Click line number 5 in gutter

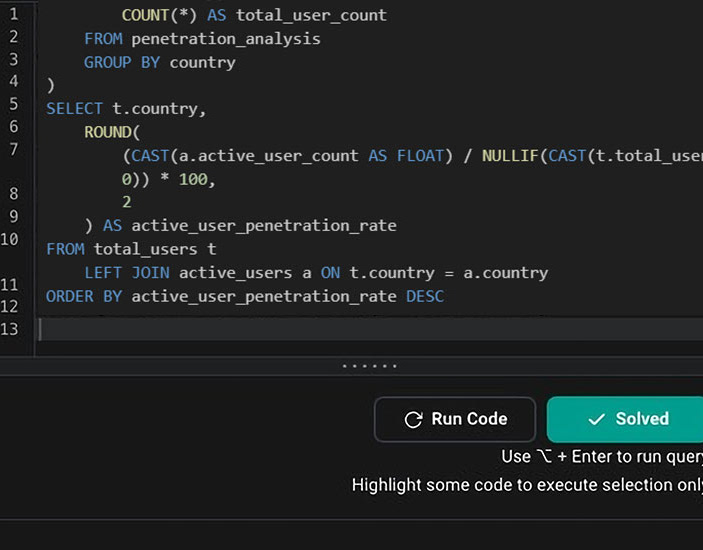tap(14, 104)
